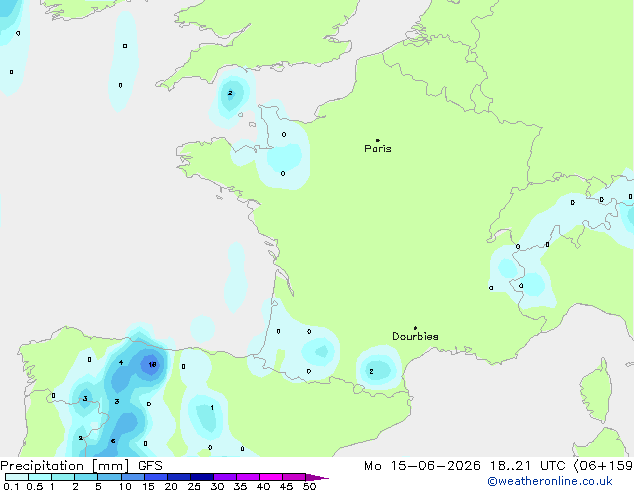Select the 0.1–0.5 mm legend swatch

(x=17, y=477)
